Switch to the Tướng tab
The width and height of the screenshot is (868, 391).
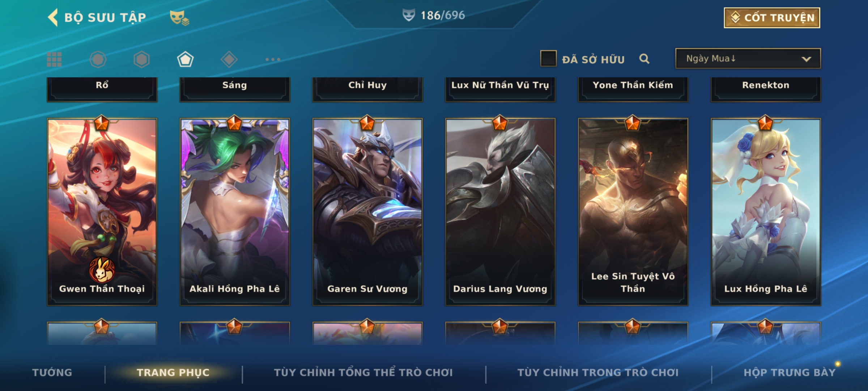(x=52, y=373)
